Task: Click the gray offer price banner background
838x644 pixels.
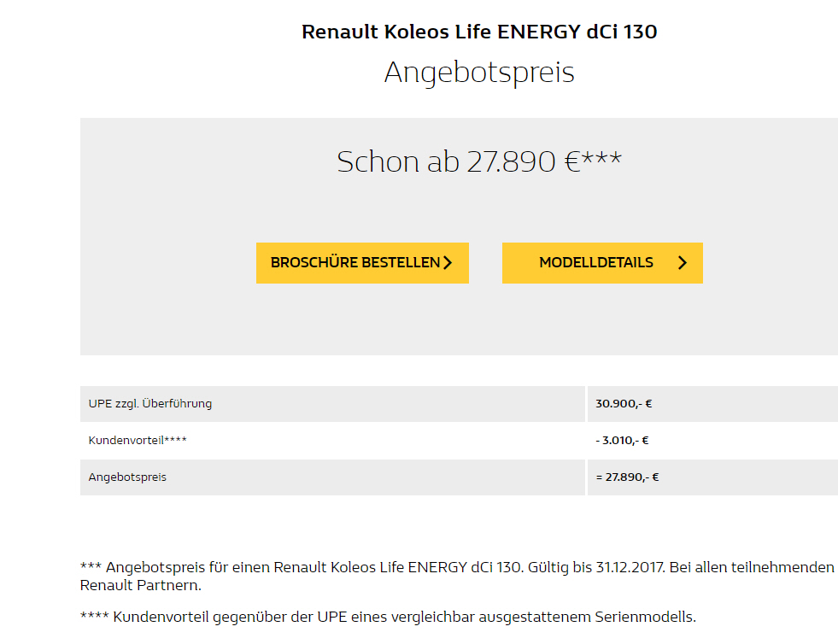Action: pyautogui.click(x=459, y=320)
